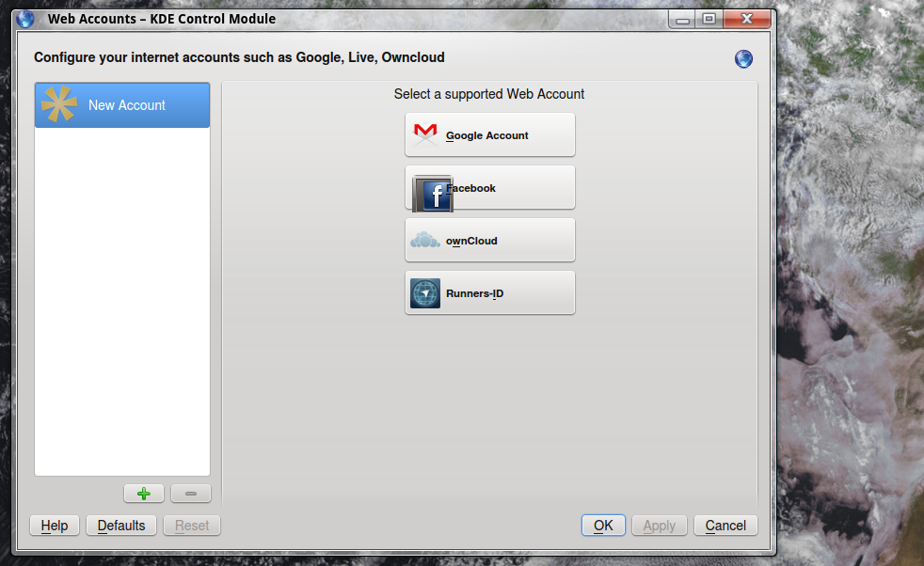Choose the Facebook account button
The image size is (924, 566).
[489, 187]
